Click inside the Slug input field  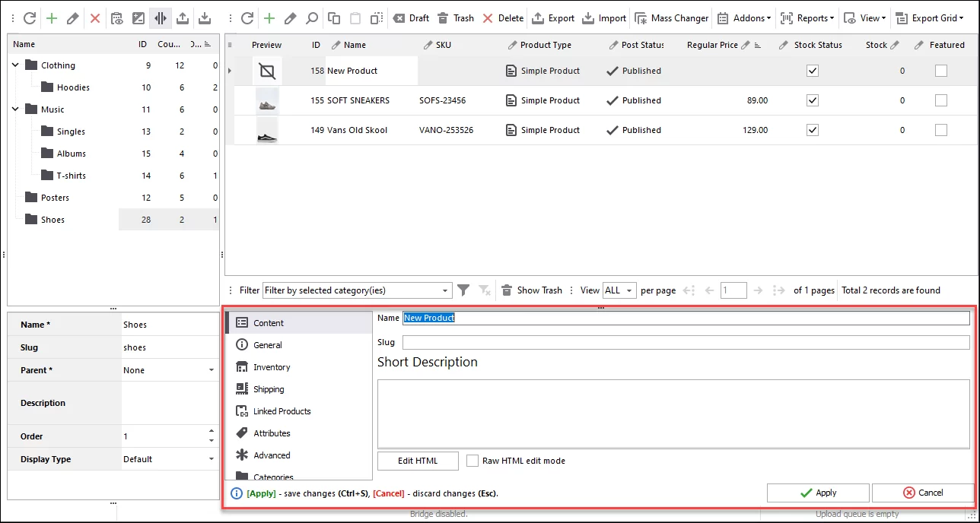[609, 341]
